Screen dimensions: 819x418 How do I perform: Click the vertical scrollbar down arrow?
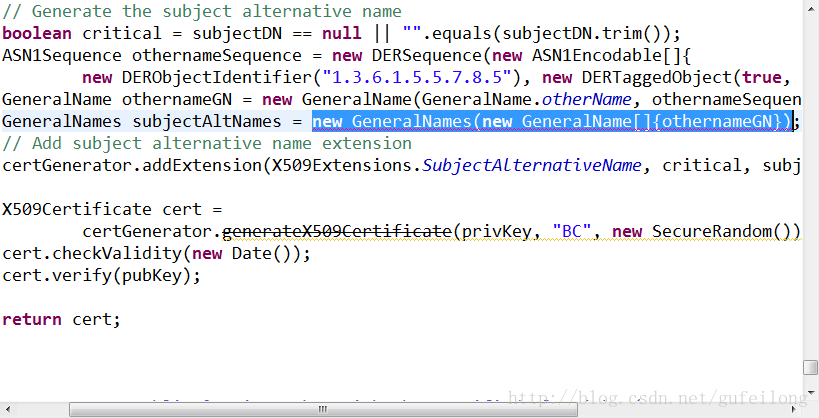[x=811, y=391]
